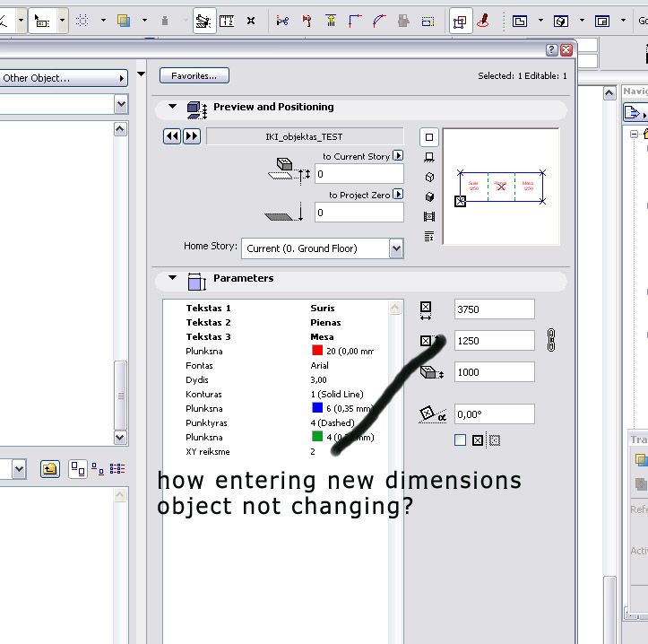Image resolution: width=648 pixels, height=644 pixels.
Task: Click the folder-up icon in the library browser
Action: 50,468
